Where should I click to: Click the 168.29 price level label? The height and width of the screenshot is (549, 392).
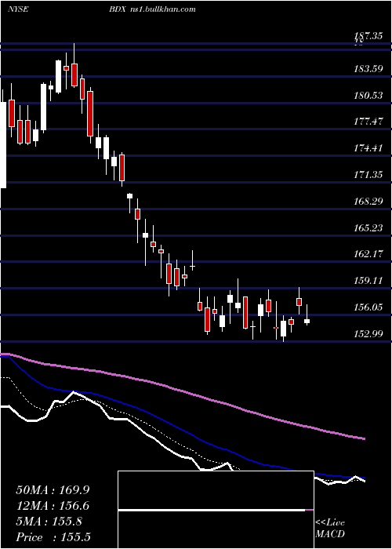(368, 202)
